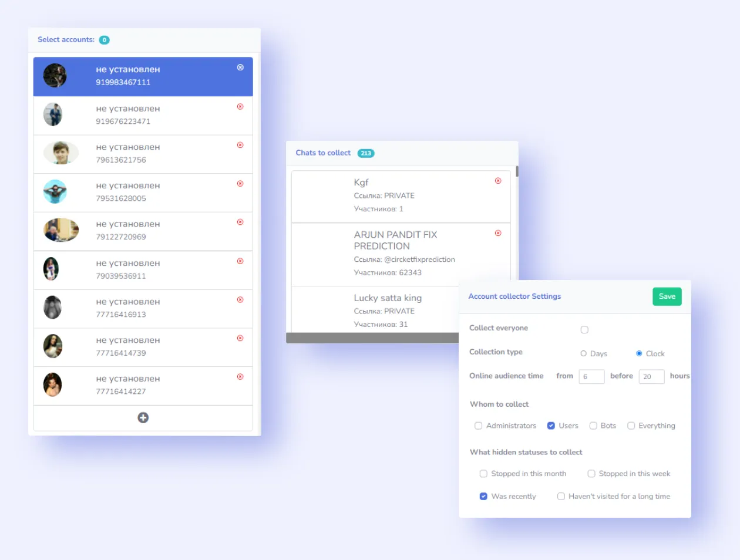Remove the ARJUN PANDIT FIX PREDICTION chat
The height and width of the screenshot is (560, 740).
point(497,233)
